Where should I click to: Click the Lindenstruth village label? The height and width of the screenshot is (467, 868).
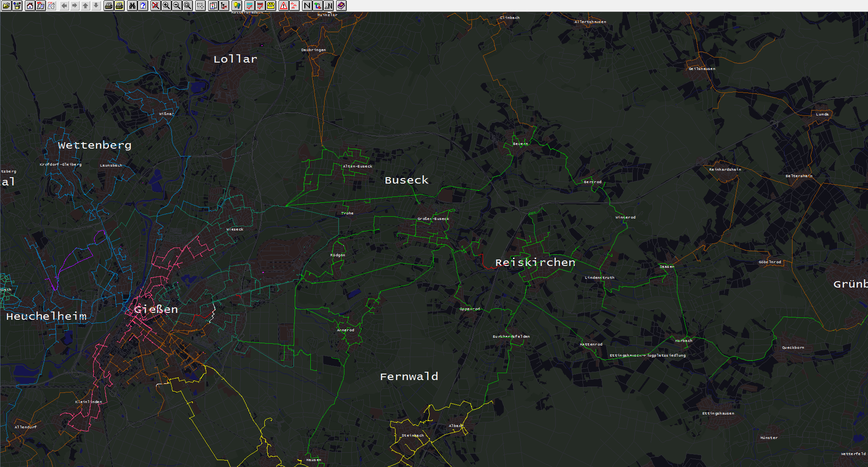coord(600,278)
